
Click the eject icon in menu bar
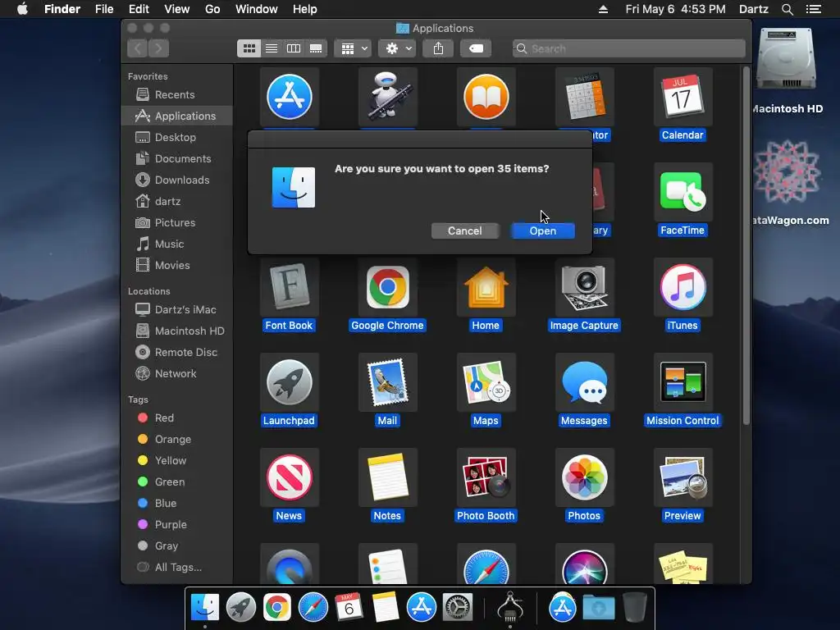point(603,9)
